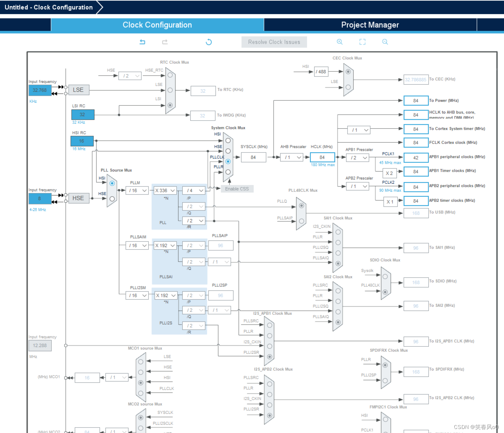The width and height of the screenshot is (504, 433).
Task: Click the HSE oscillator block
Action: point(79,198)
